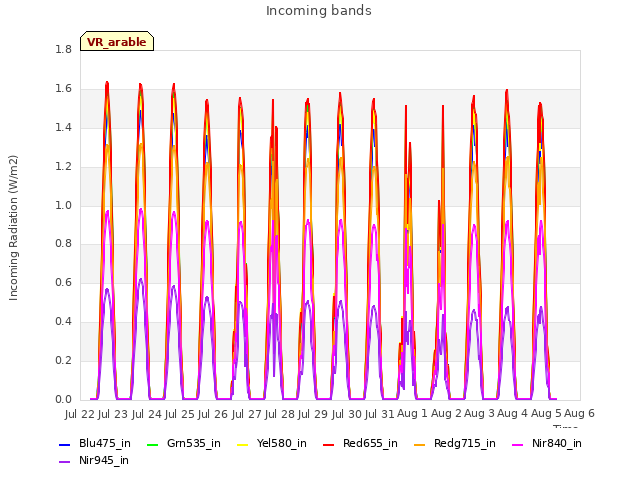Toggle the Yel580_in legend entry
Image resolution: width=640 pixels, height=480 pixels.
[272, 443]
